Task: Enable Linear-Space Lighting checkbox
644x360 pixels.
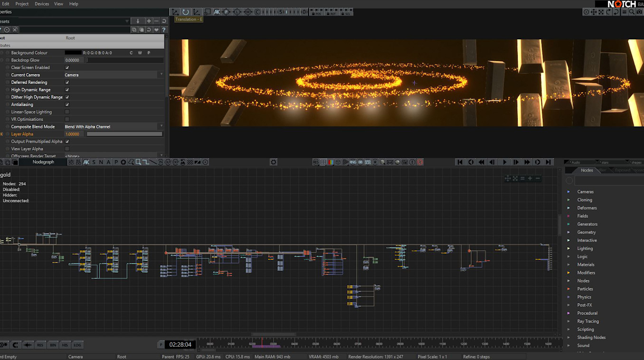Action: pos(67,112)
